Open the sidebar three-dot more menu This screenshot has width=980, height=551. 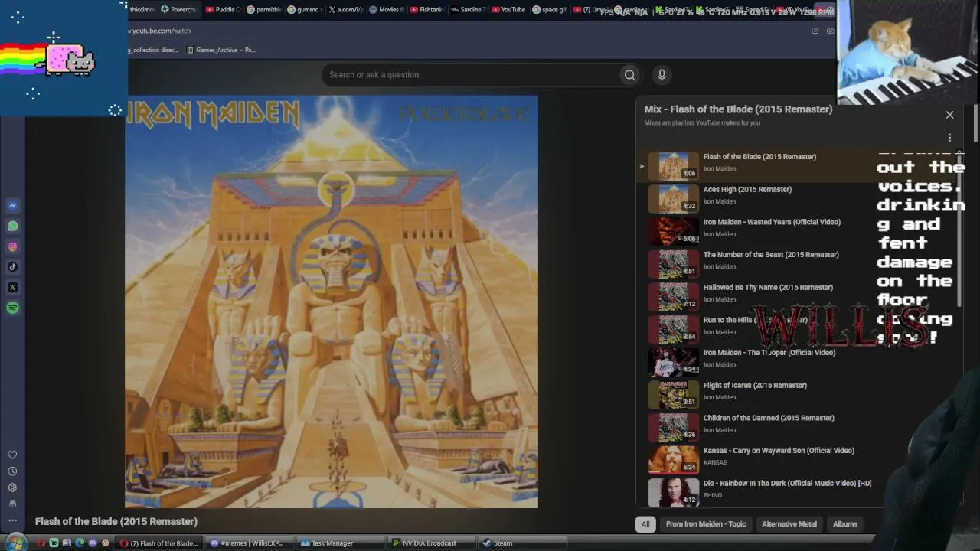click(12, 520)
